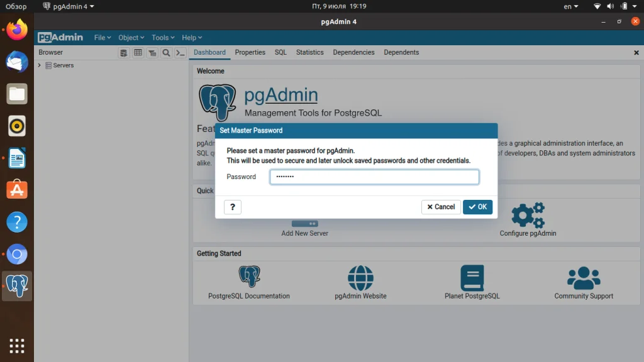Select the Query Tool icon in Browser toolbar
The image size is (644, 362).
click(123, 53)
